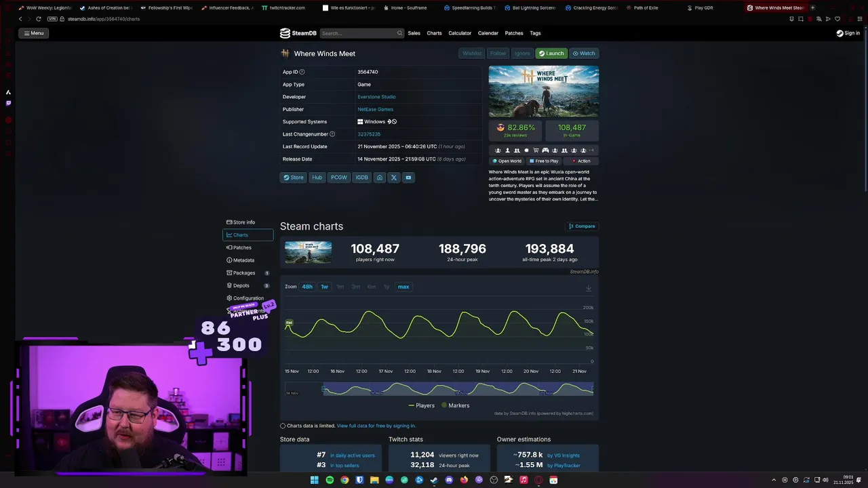Open the game's X (Twitter) link
Screen dimensions: 868x488
(x=394, y=178)
